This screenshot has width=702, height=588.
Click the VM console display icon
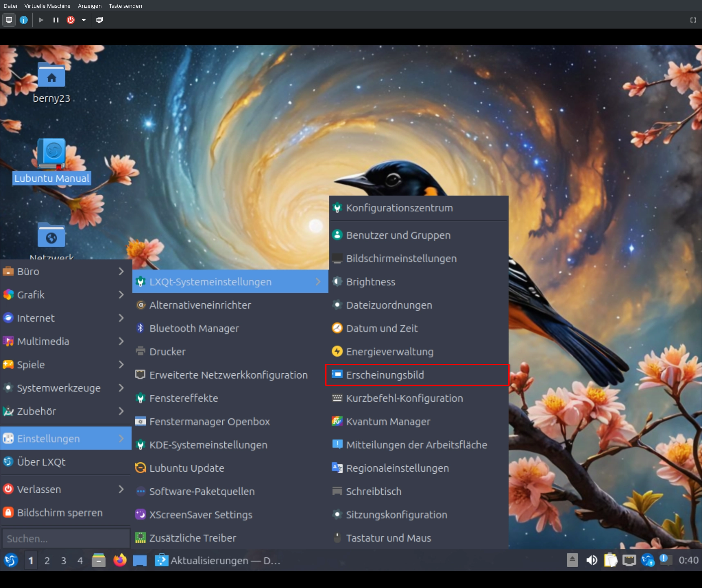pos(9,20)
